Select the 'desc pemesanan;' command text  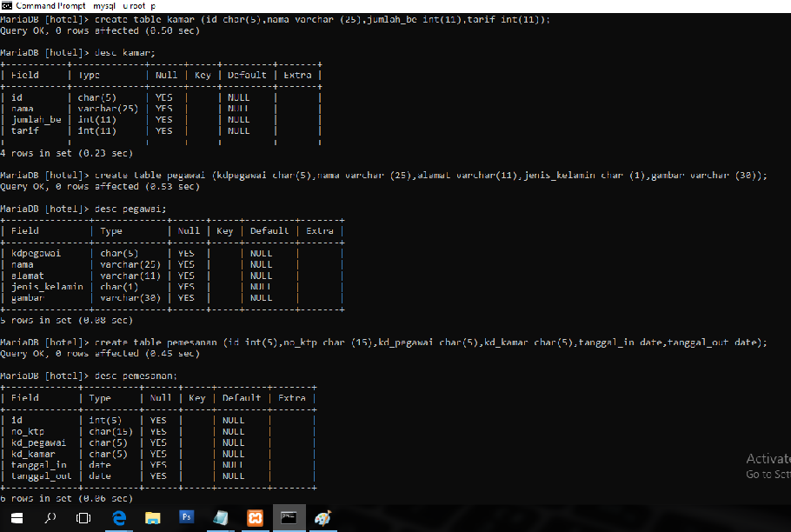pos(136,376)
